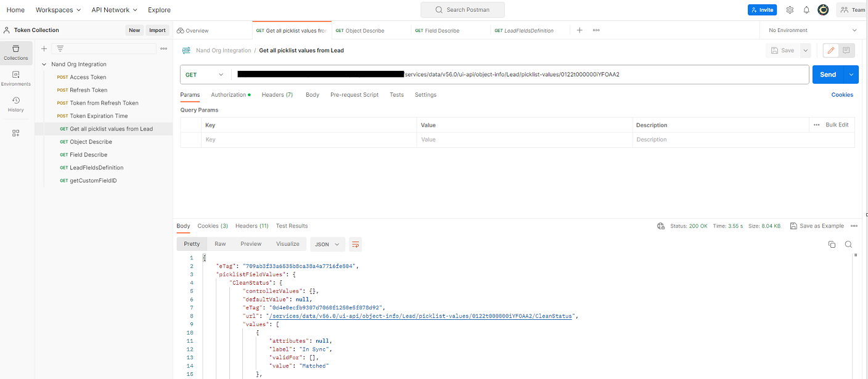Expand the API Network menu
868x379 pixels.
(x=114, y=10)
